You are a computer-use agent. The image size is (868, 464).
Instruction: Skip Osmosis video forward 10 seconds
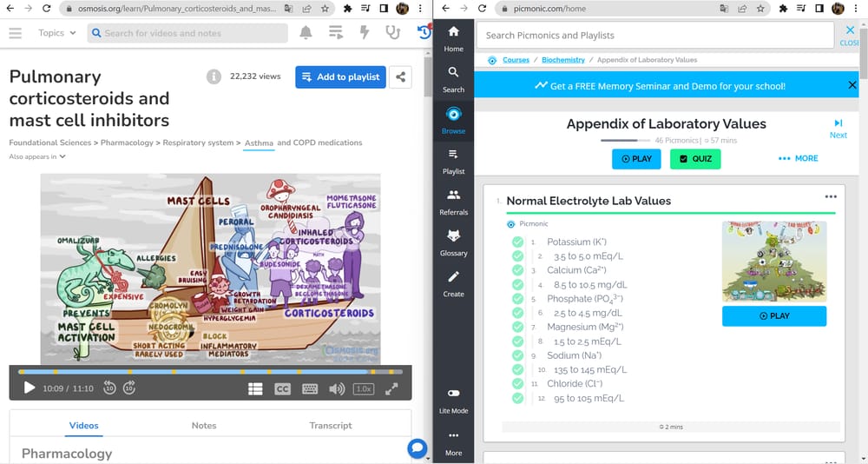point(129,388)
